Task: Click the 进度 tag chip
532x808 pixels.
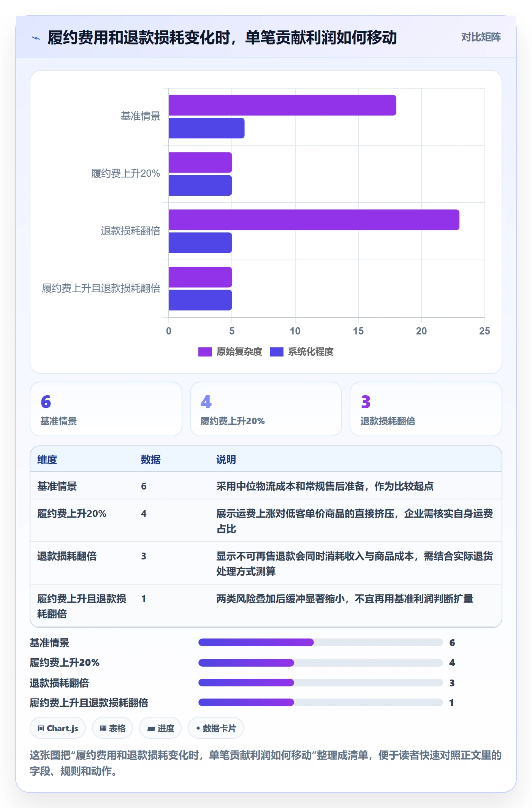Action: 160,728
